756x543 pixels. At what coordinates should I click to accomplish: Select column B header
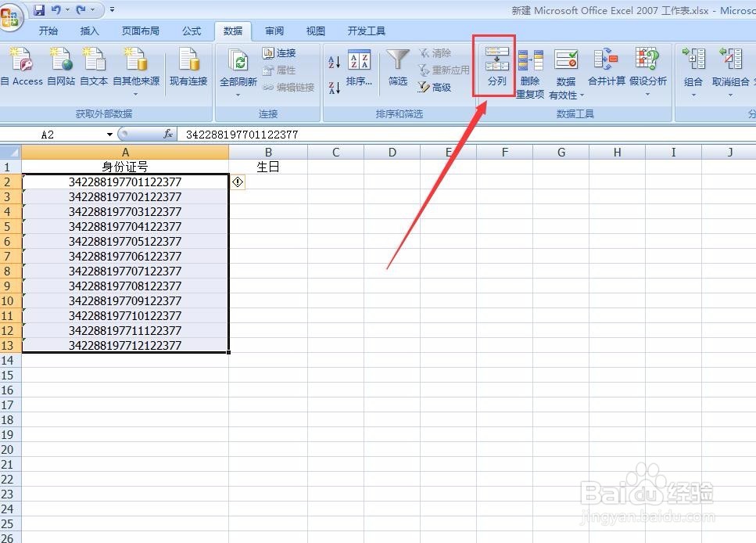[269, 153]
